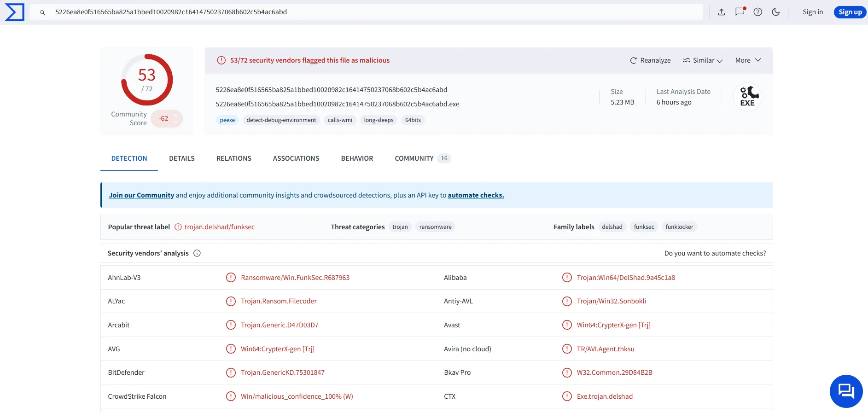Image resolution: width=868 pixels, height=413 pixels.
Task: Select the detect-debug-environment tag
Action: point(281,120)
